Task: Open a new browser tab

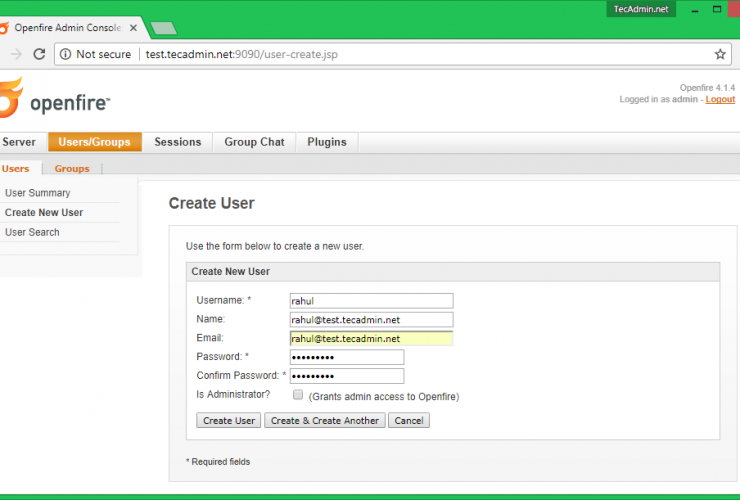Action: [x=163, y=28]
